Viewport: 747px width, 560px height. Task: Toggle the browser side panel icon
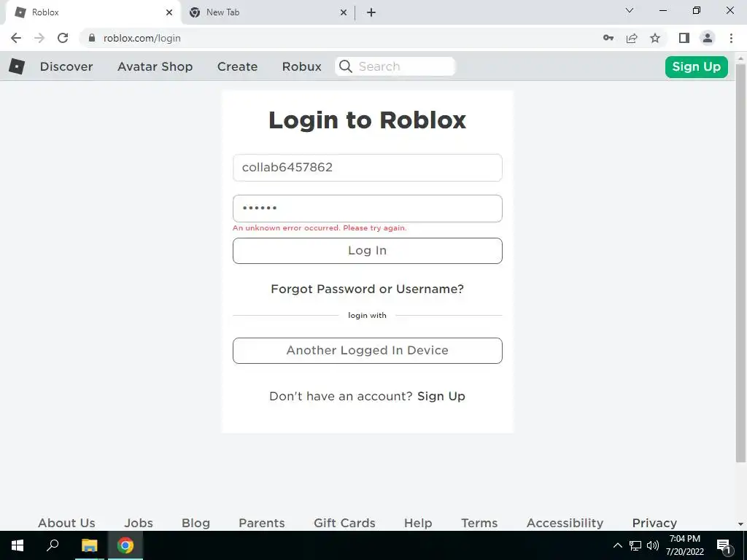[684, 38]
